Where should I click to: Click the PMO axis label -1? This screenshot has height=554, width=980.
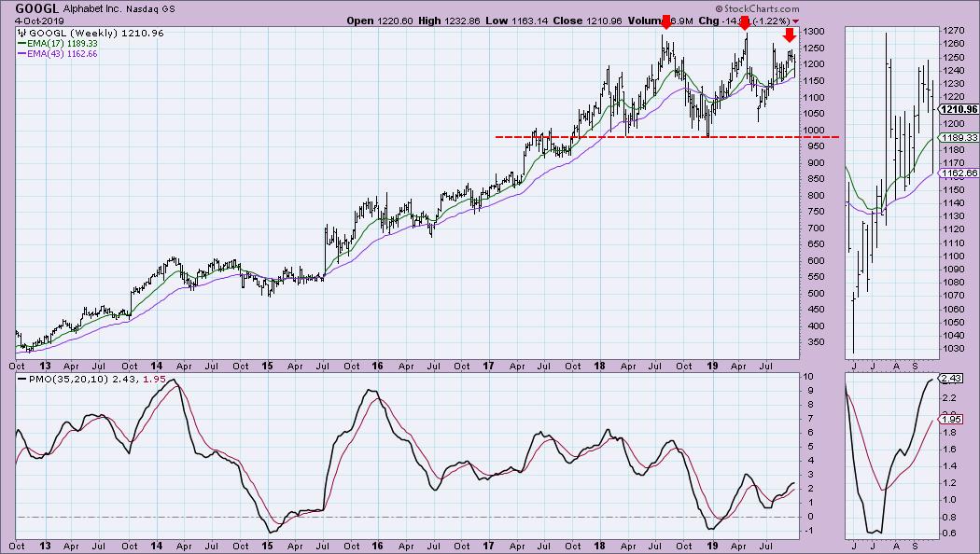[807, 531]
